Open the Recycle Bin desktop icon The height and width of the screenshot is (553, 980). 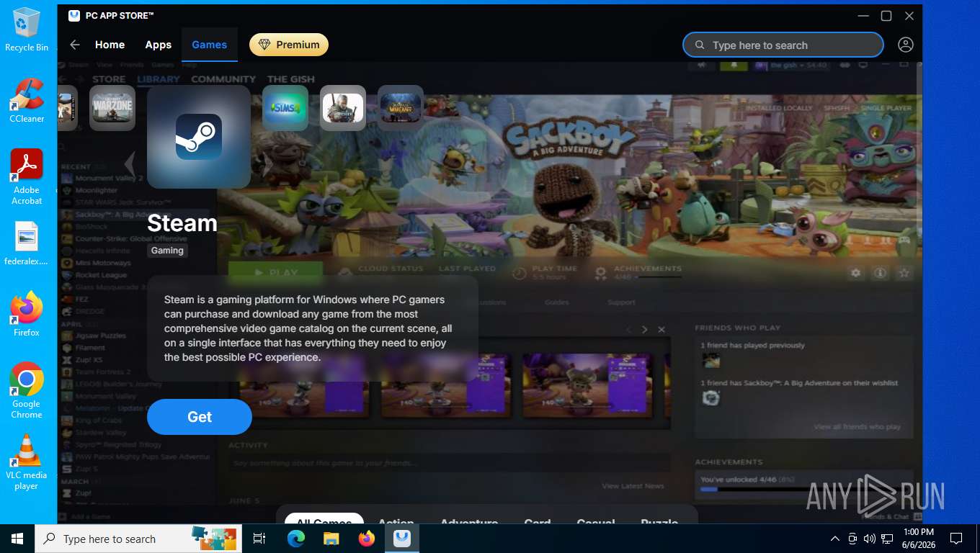point(27,30)
